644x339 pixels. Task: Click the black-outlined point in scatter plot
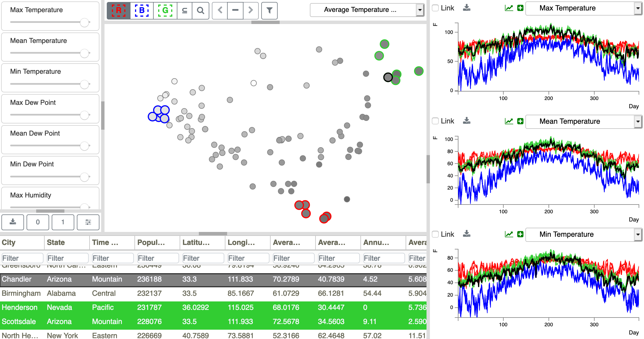pyautogui.click(x=388, y=77)
